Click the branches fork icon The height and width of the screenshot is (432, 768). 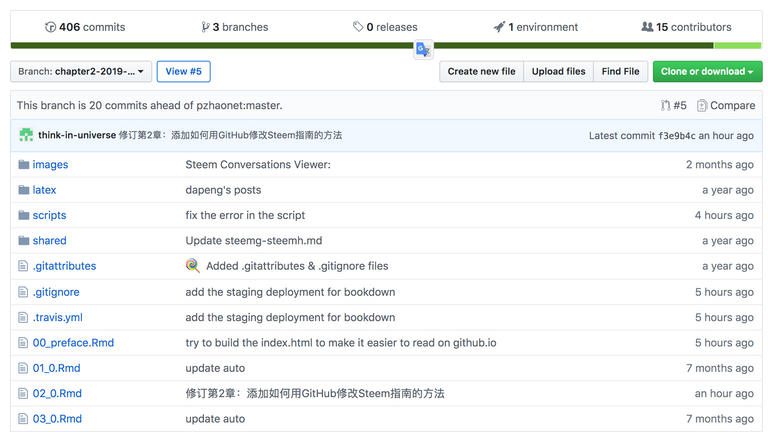[x=205, y=27]
